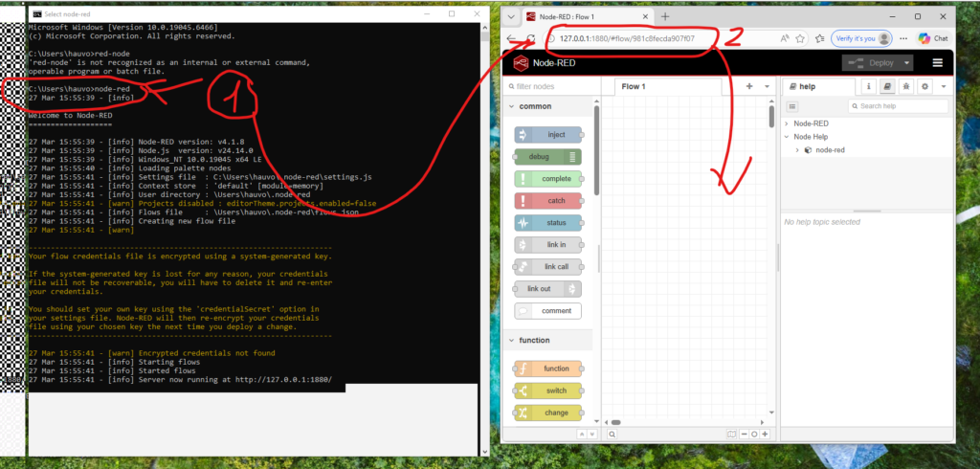
Task: Toggle the navigator minimap view
Action: pos(731,435)
